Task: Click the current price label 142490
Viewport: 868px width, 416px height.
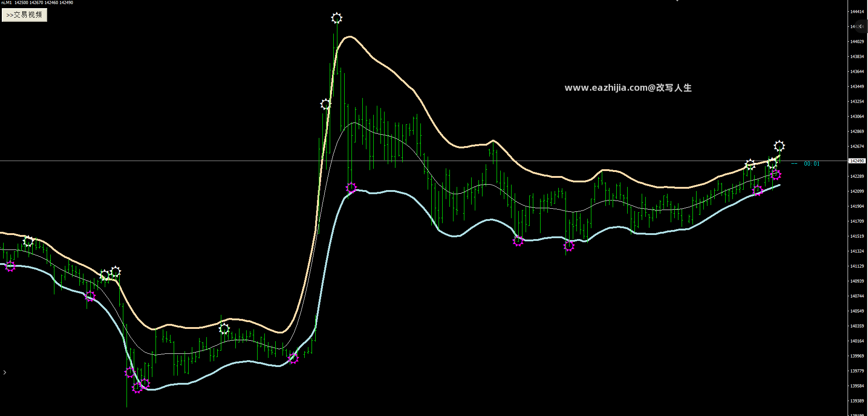Action: pos(857,161)
